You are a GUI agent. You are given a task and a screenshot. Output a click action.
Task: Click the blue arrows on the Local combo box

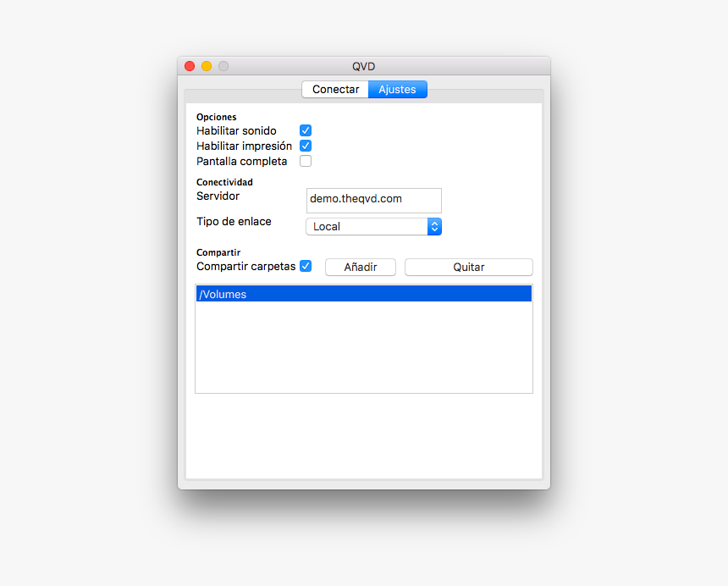[x=434, y=227]
